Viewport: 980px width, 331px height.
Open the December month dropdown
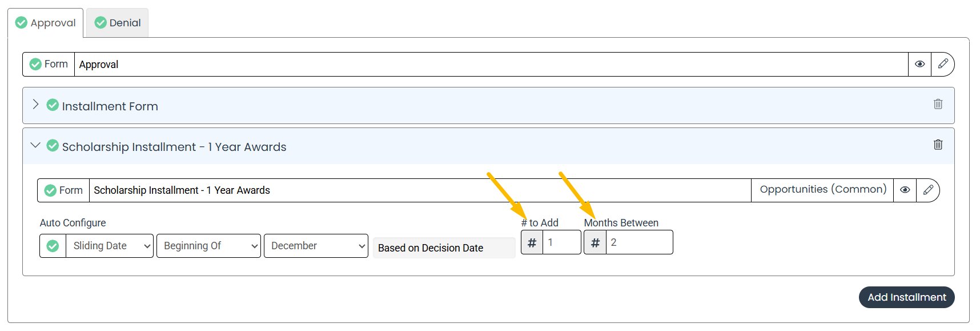(x=316, y=246)
